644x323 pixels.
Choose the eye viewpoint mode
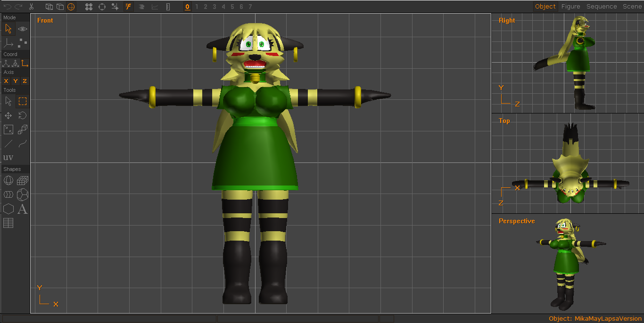pyautogui.click(x=23, y=29)
